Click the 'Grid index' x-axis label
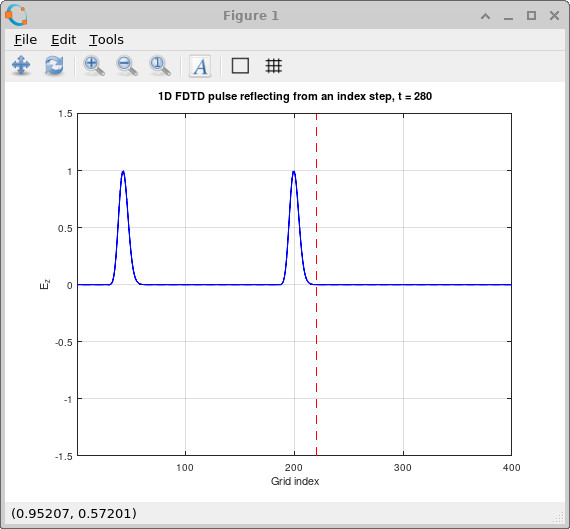This screenshot has height=529, width=570. point(295,481)
